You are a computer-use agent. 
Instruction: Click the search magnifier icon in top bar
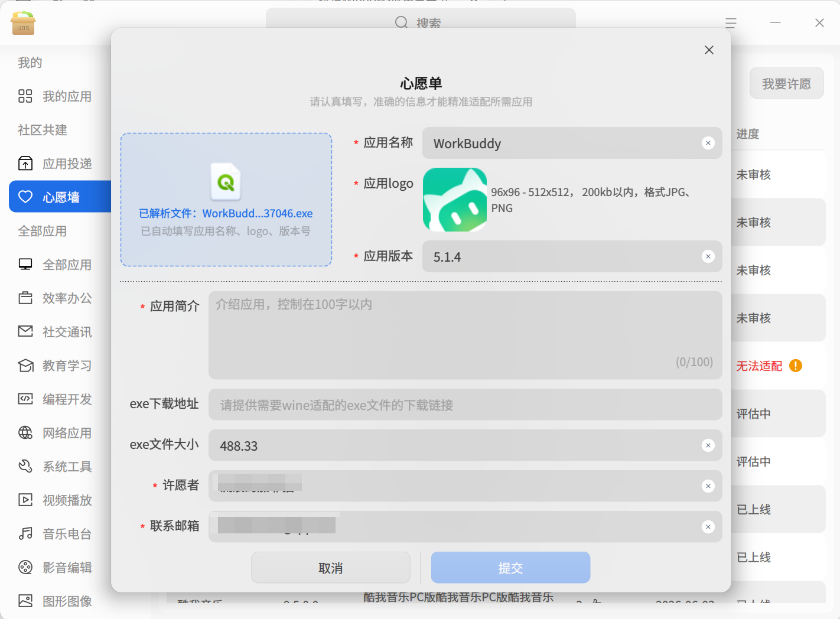401,22
